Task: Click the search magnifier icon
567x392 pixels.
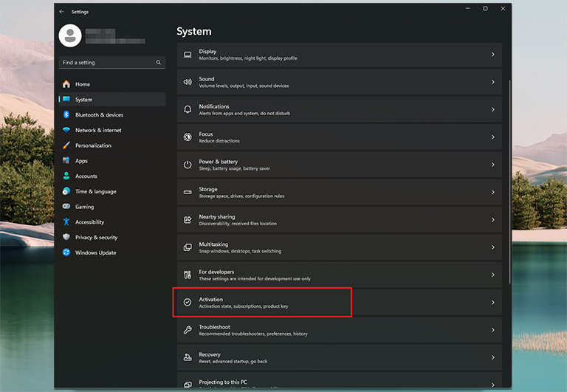Action: pos(159,63)
